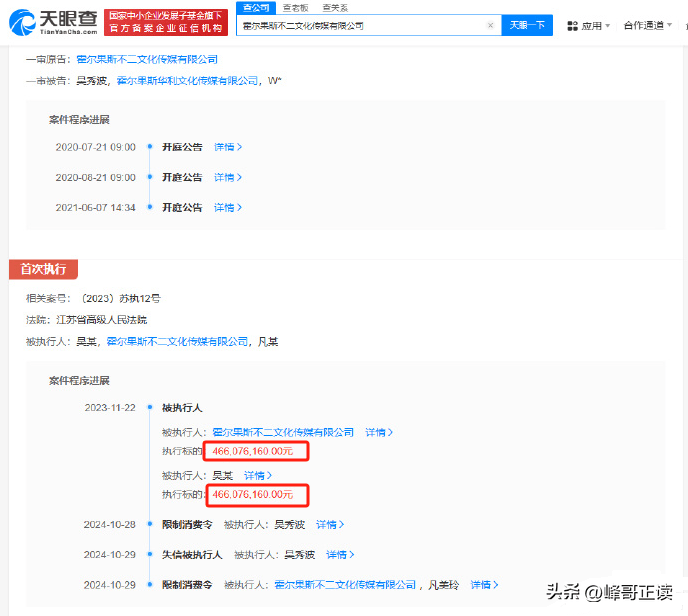Switch to the 查关系 tab
This screenshot has width=688, height=616.
coord(335,8)
